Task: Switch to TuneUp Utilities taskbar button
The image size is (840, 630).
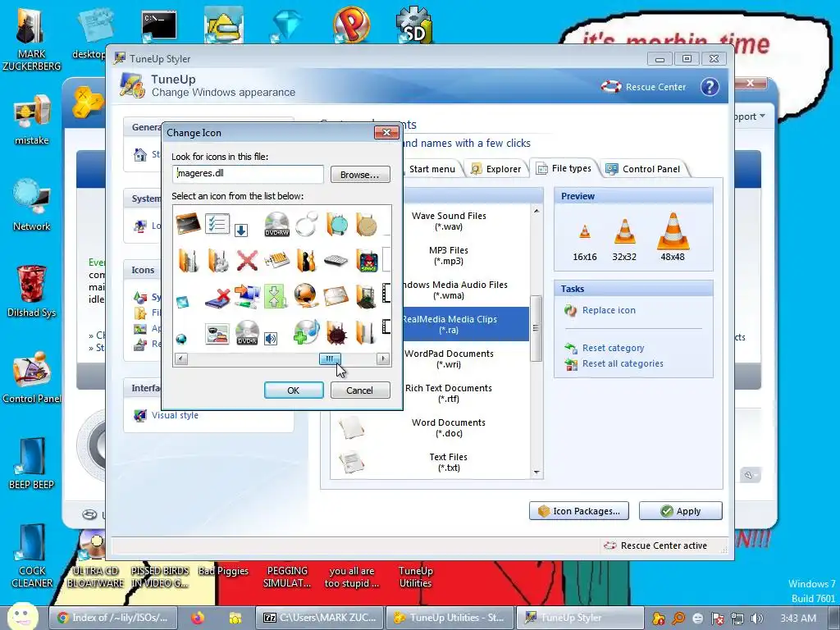Action: [450, 618]
